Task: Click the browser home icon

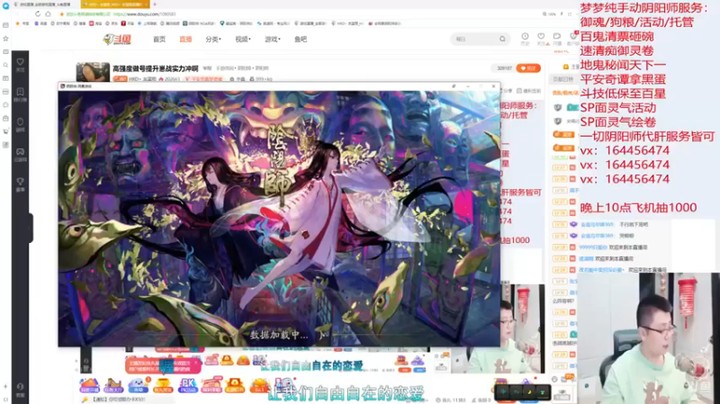Action: click(x=48, y=14)
